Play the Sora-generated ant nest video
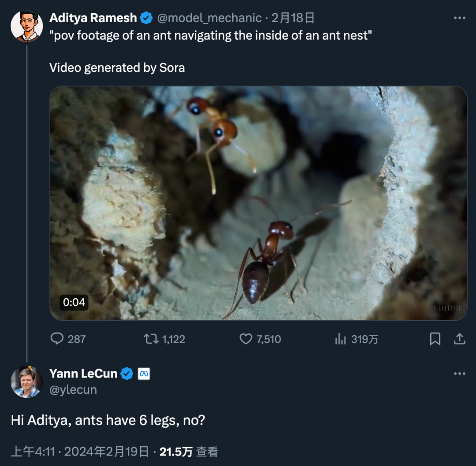Image resolution: width=476 pixels, height=466 pixels. (x=259, y=203)
